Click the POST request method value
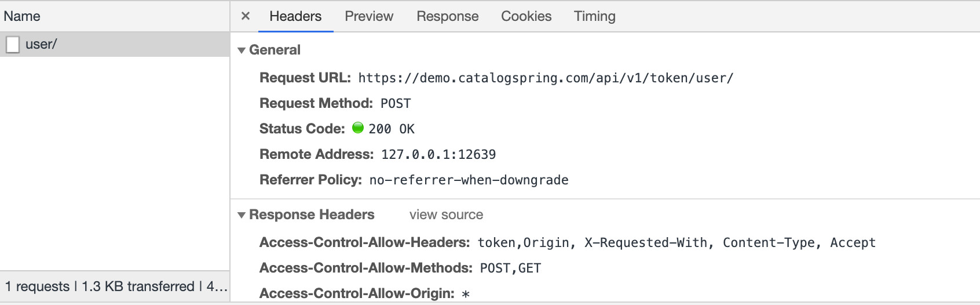The height and width of the screenshot is (305, 980). [x=396, y=103]
